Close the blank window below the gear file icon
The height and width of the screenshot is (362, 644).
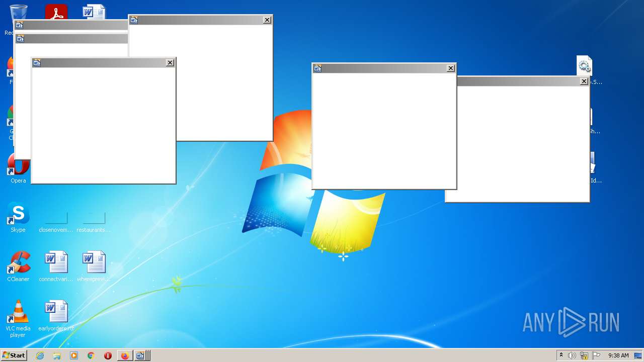pos(584,81)
